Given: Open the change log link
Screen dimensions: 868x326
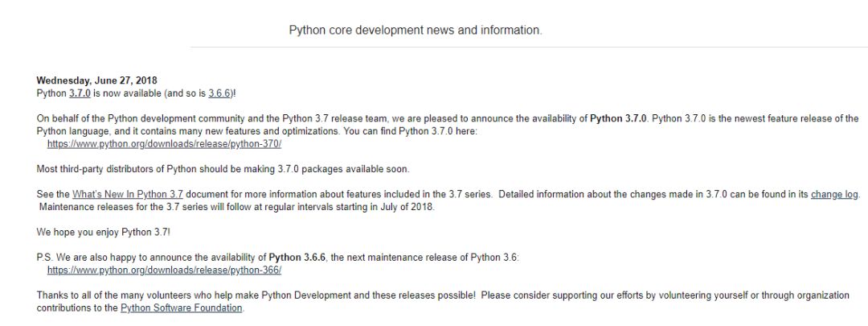Looking at the screenshot, I should pyautogui.click(x=834, y=195).
